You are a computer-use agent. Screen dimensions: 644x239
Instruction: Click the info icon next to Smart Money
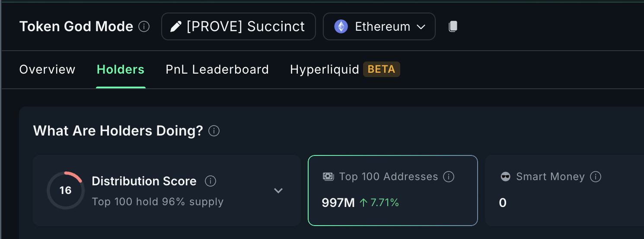(596, 177)
